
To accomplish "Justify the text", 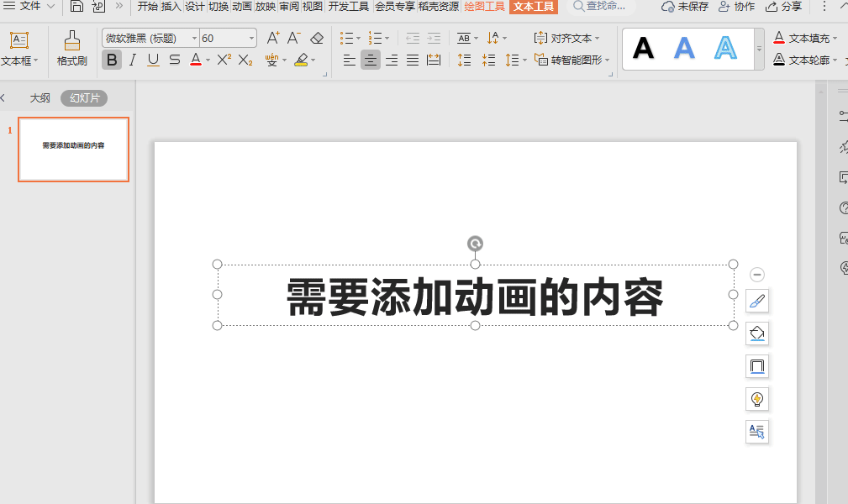I will [x=413, y=60].
